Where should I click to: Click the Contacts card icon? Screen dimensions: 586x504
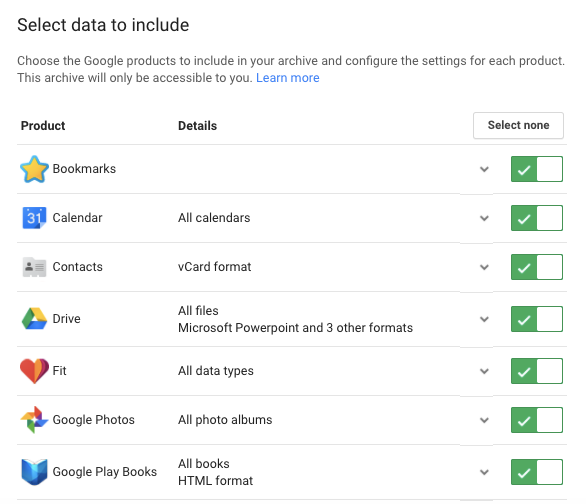(x=34, y=267)
